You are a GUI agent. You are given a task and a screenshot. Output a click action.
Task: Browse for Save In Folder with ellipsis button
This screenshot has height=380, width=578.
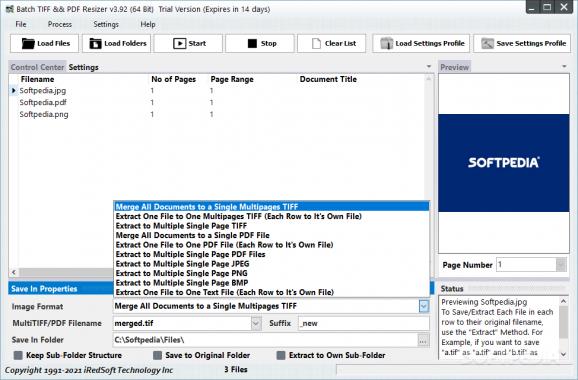[x=423, y=340]
